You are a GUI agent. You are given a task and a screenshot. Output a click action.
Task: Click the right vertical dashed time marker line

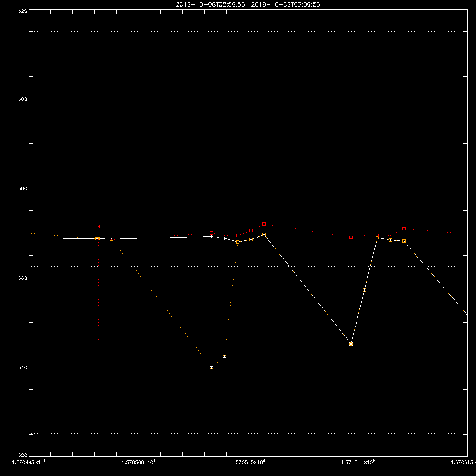[231, 233]
